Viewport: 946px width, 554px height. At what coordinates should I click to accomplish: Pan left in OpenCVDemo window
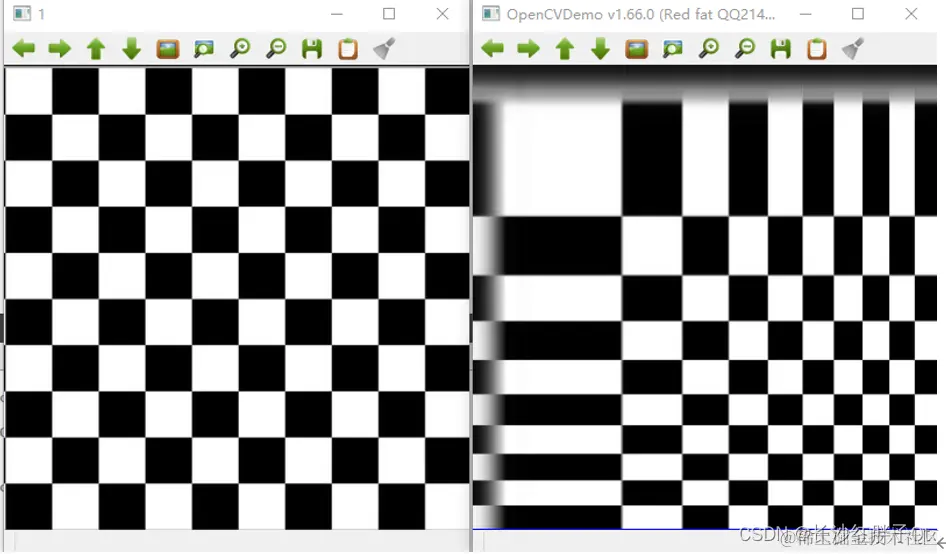[x=493, y=48]
